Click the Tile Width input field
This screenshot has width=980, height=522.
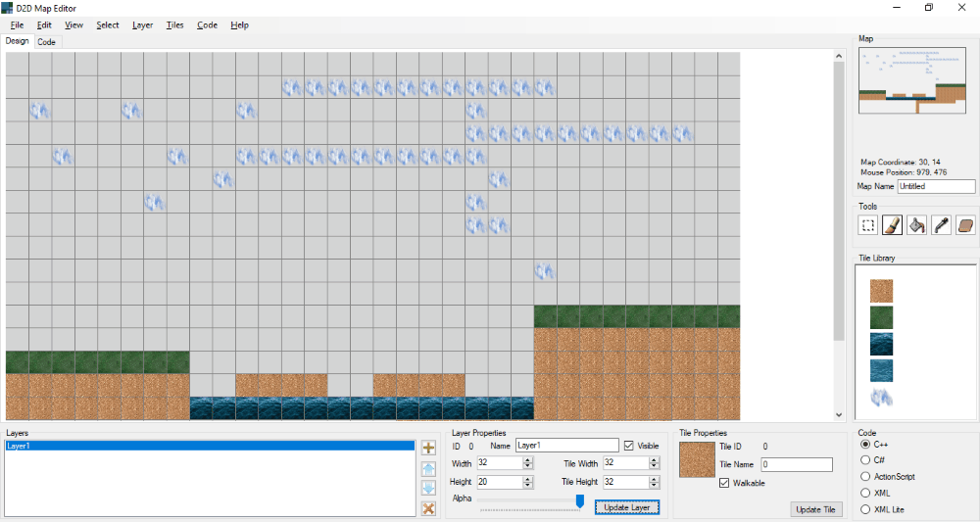(626, 462)
